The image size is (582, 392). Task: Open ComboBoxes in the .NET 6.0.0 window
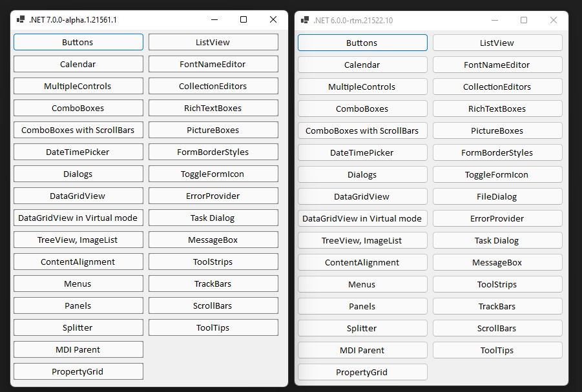click(362, 108)
